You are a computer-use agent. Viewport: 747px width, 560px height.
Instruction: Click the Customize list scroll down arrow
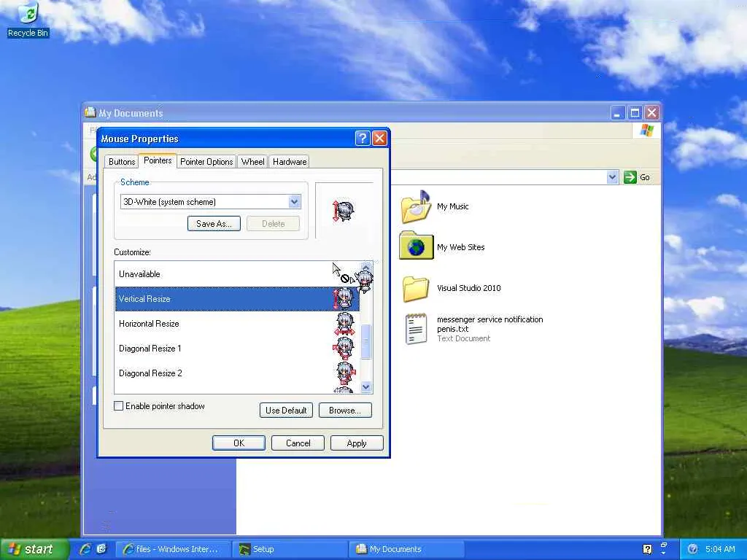pyautogui.click(x=366, y=387)
